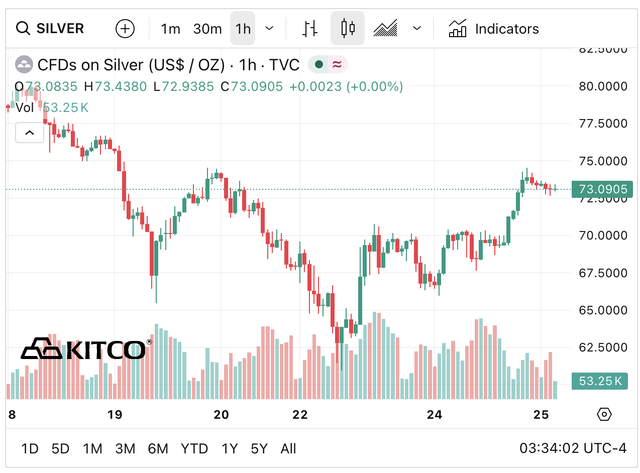640x473 pixels.
Task: Collapse the indicator legend with the caret
Action: coord(28,131)
